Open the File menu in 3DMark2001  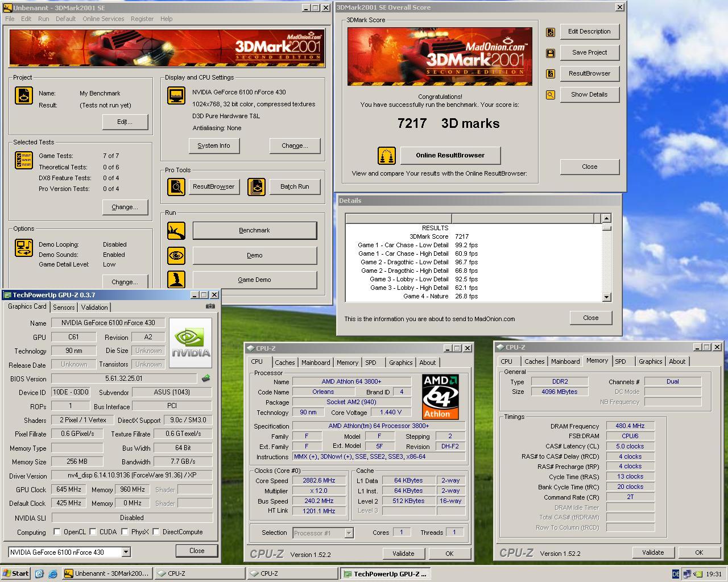10,19
